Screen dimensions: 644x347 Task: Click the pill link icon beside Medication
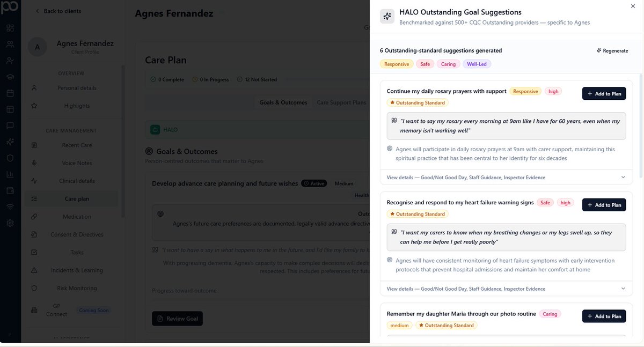34,217
